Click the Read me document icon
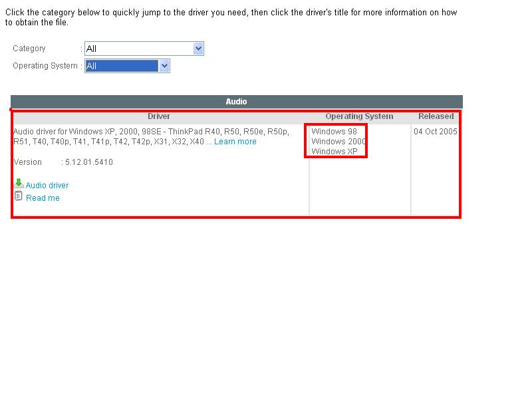Viewport: 532px width, 399px height. pyautogui.click(x=19, y=196)
